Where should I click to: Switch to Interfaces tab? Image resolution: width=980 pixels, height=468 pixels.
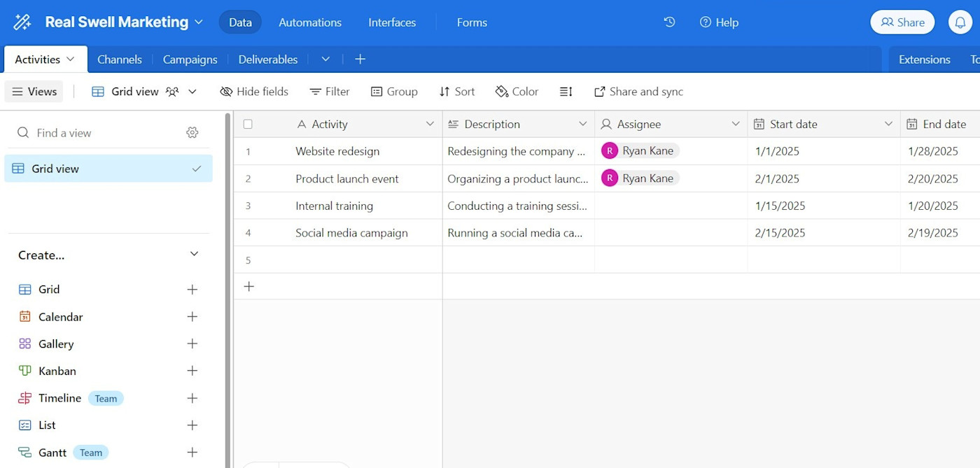click(x=392, y=22)
